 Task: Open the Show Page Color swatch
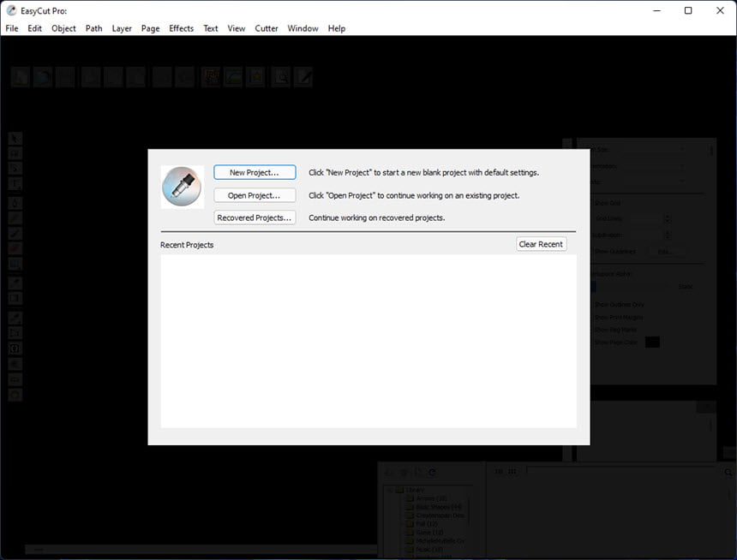(x=652, y=342)
